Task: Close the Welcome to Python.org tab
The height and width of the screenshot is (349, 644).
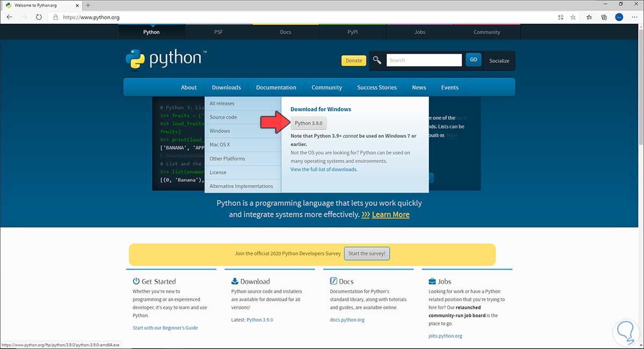Action: tap(77, 5)
